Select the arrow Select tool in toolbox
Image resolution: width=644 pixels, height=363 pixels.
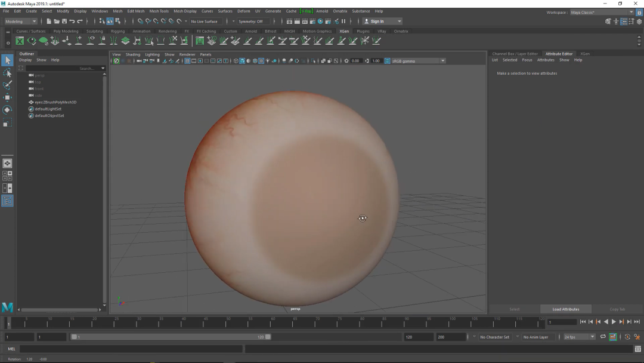tap(7, 60)
